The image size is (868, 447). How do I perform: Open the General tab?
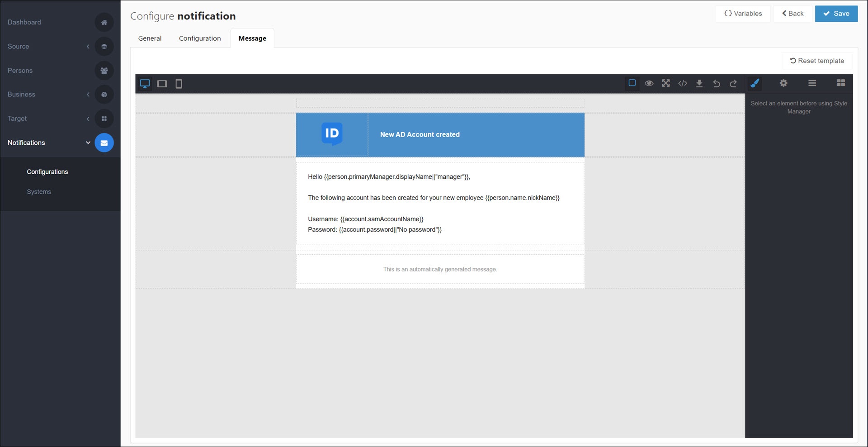[x=150, y=38]
